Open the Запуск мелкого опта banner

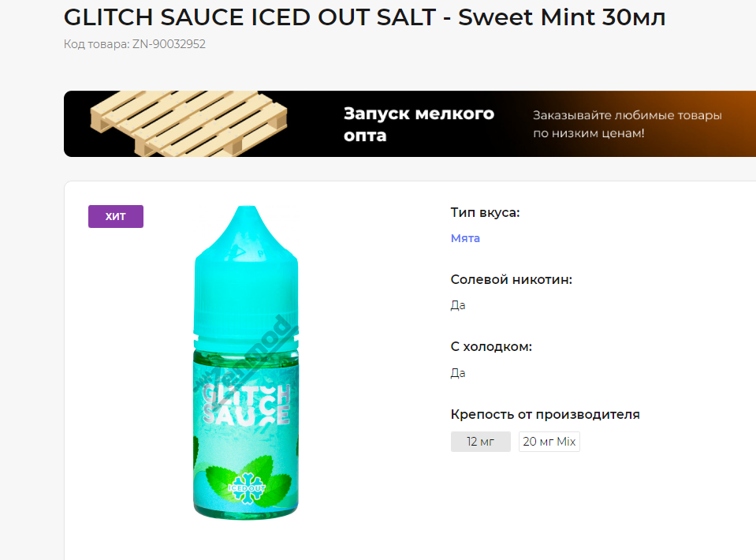[410, 124]
